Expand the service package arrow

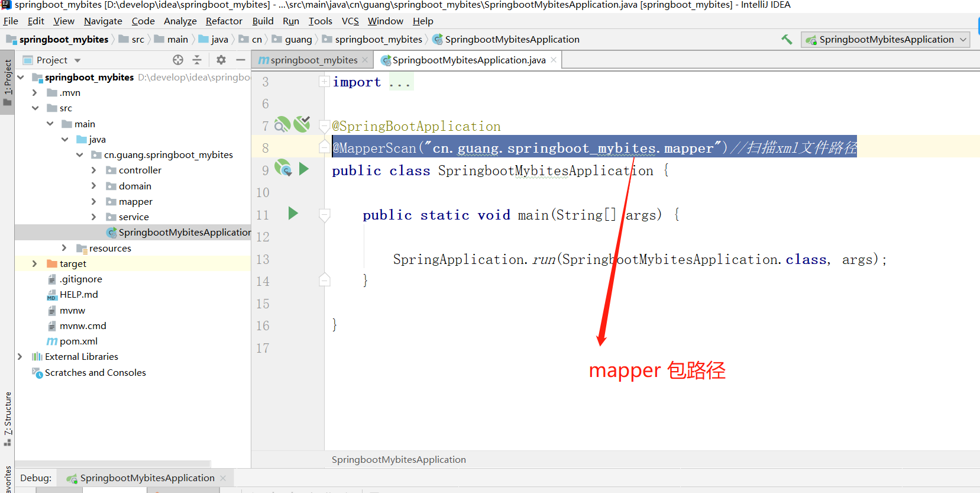pos(93,217)
